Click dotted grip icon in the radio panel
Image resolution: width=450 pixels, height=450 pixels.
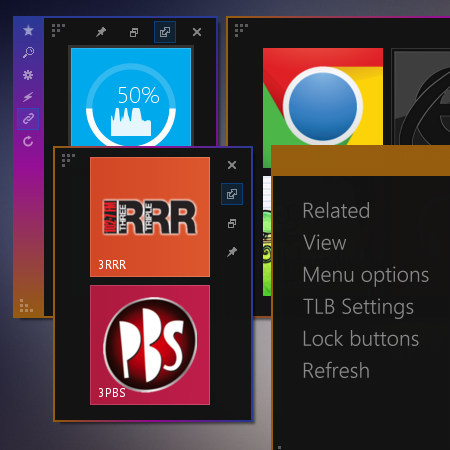click(x=68, y=160)
